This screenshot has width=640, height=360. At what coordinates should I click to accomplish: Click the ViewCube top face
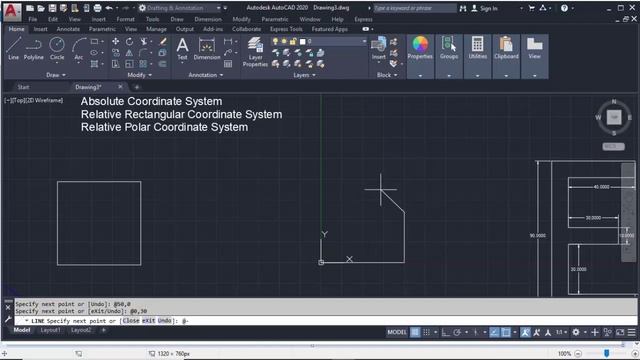point(614,117)
